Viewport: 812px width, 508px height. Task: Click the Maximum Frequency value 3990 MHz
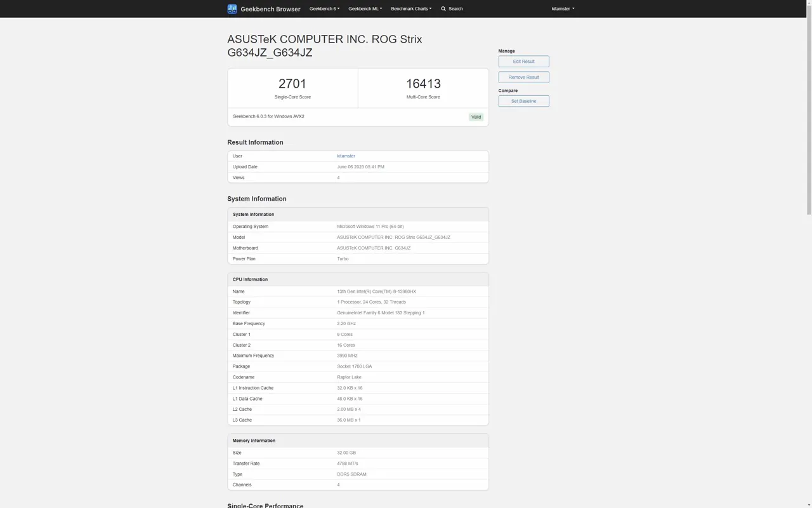347,356
